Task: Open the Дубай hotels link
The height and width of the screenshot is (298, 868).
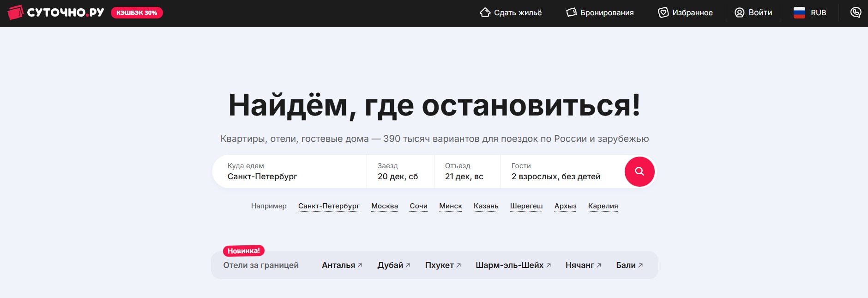Action: pos(394,265)
